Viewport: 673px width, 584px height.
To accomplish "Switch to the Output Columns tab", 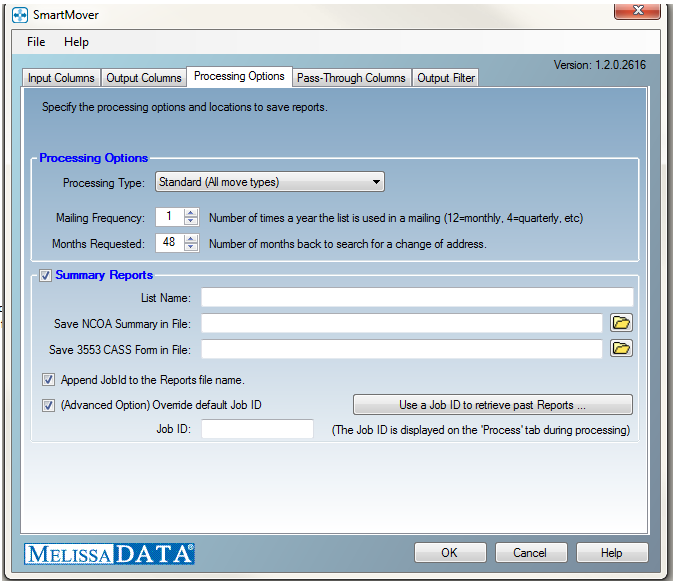I will tap(144, 78).
